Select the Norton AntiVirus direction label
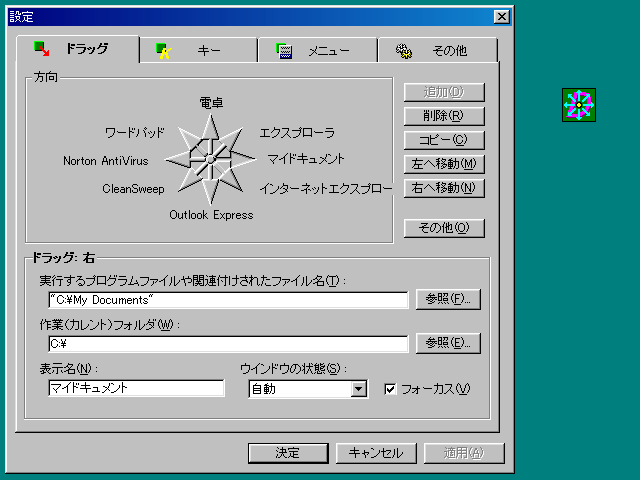The height and width of the screenshot is (480, 640). click(106, 161)
